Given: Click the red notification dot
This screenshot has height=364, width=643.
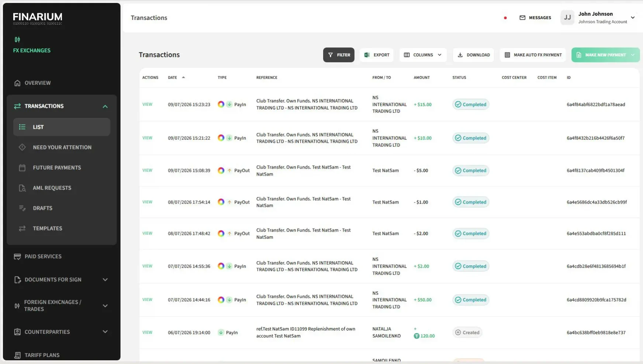Looking at the screenshot, I should click(505, 18).
